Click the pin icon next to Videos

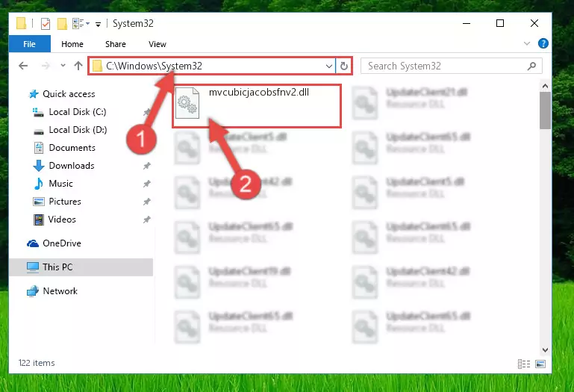pyautogui.click(x=147, y=220)
